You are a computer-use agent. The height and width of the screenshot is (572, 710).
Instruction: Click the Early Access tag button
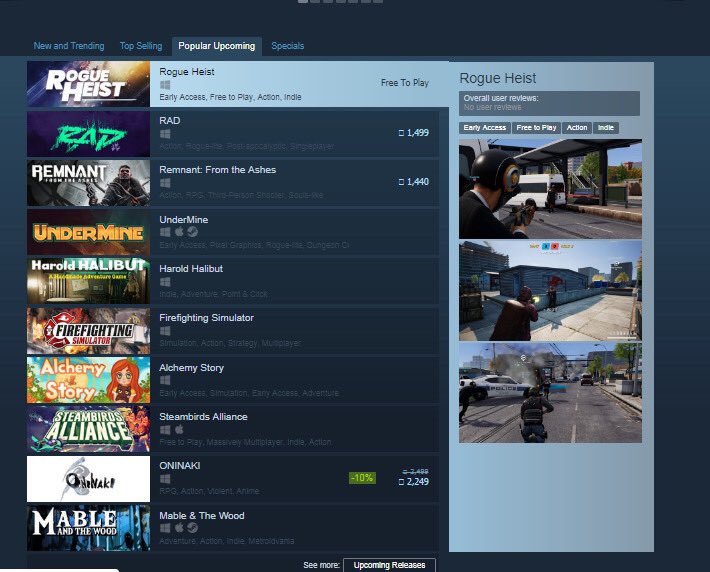coord(485,128)
